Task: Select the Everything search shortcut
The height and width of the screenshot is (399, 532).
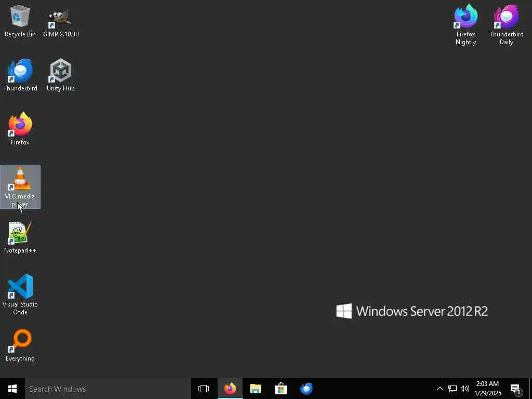Action: (x=20, y=345)
